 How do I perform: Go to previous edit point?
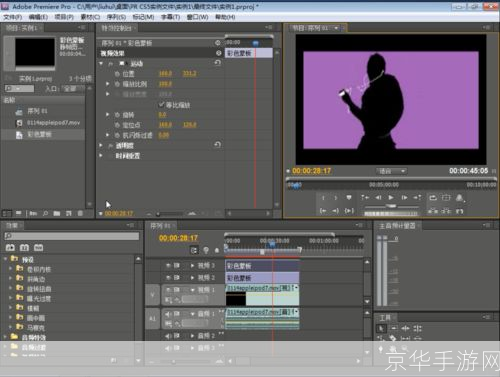click(365, 198)
